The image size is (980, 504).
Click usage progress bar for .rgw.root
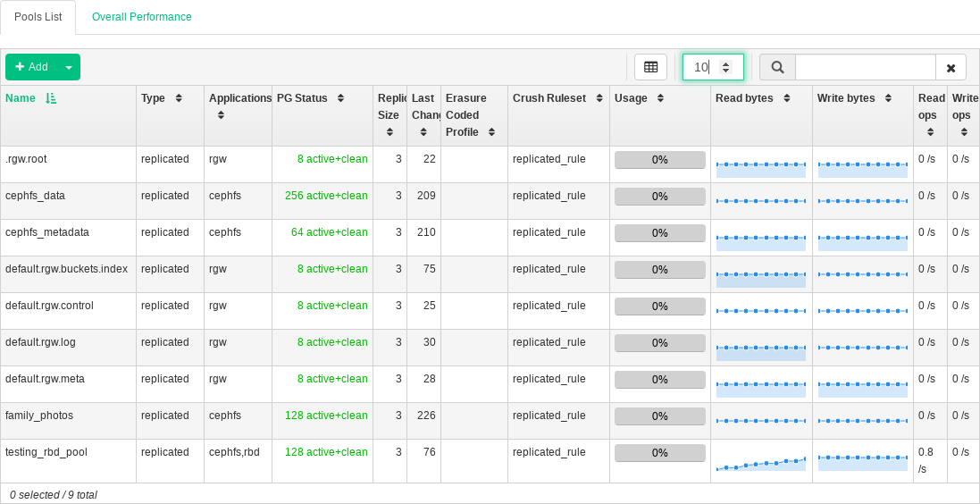tap(659, 160)
